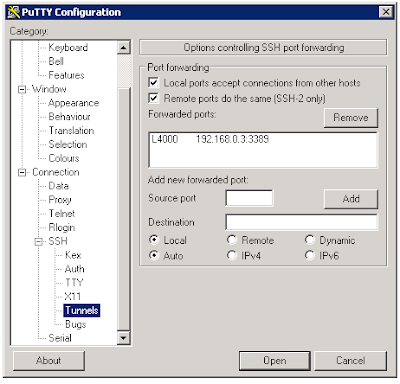Screen dimensions: 400x384
Task: Collapse the Connection tree node
Action: click(x=22, y=172)
